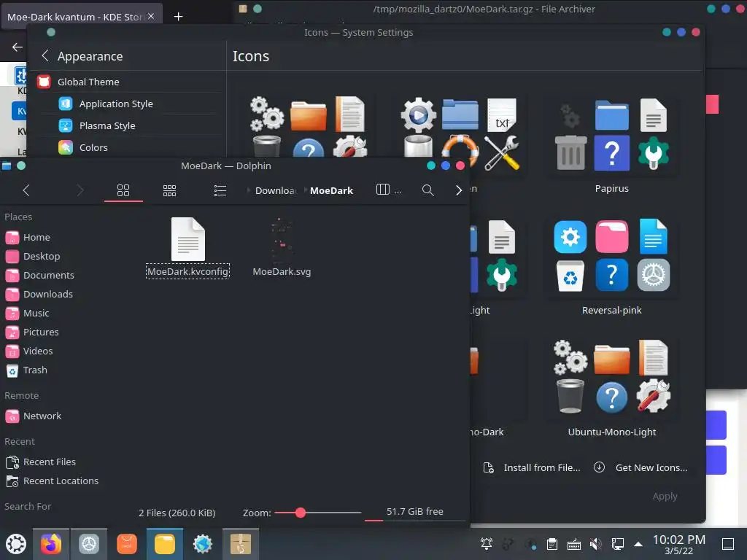Screen dimensions: 747x560
Task: Open the orange store app in taskbar
Action: (127, 544)
